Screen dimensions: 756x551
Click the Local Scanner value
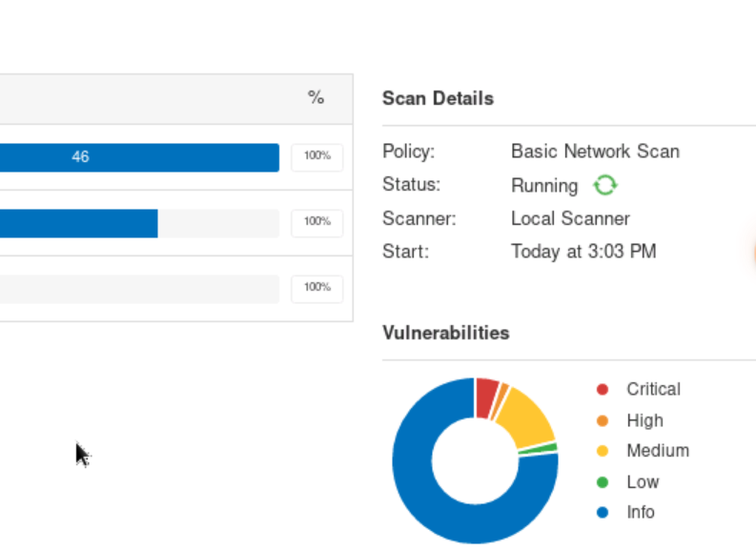[x=570, y=218]
